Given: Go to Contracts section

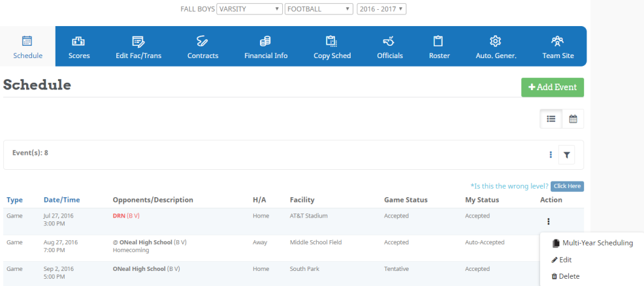Looking at the screenshot, I should coord(202,46).
